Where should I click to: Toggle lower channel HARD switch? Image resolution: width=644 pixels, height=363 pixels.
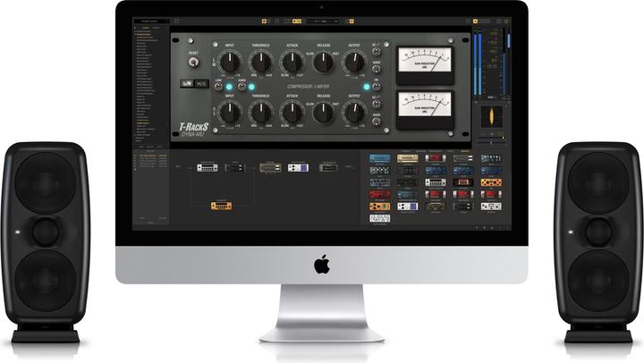point(376,122)
